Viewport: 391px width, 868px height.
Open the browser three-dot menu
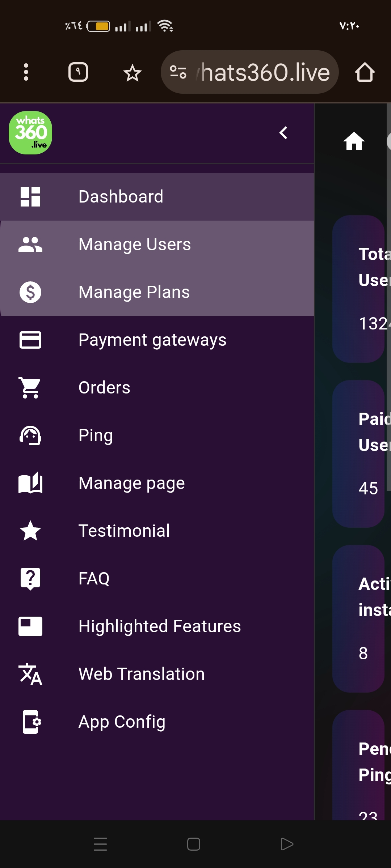pos(26,72)
